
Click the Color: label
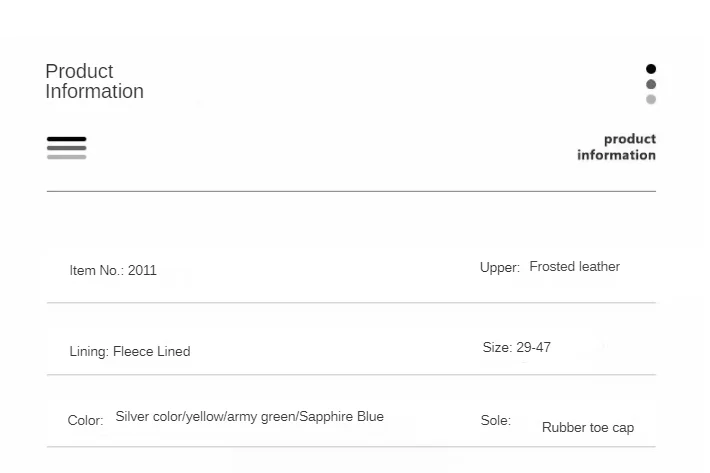85,420
